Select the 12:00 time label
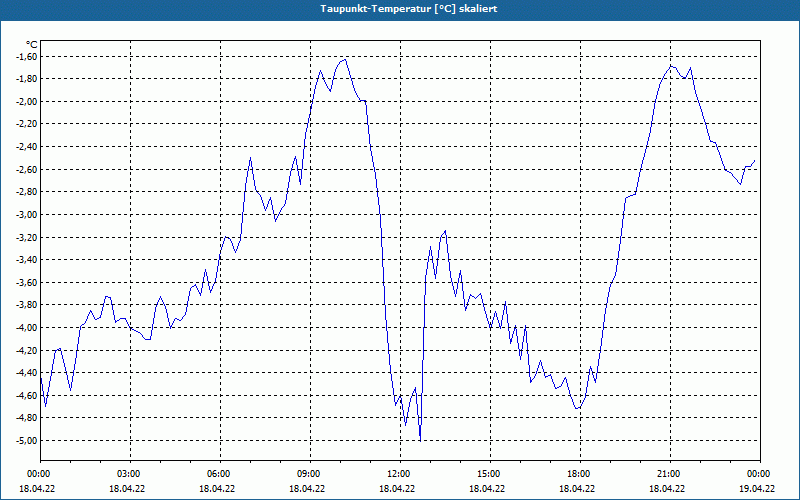The image size is (800, 500). (401, 474)
